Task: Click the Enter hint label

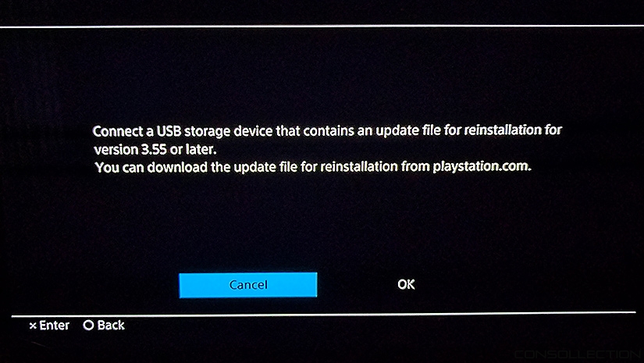Action: (54, 326)
